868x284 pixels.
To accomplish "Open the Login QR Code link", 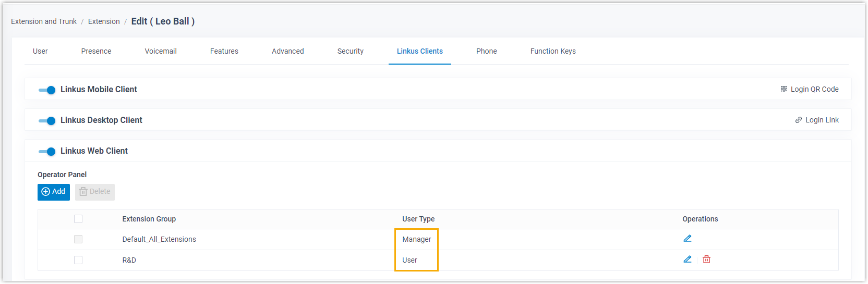I will click(x=810, y=89).
